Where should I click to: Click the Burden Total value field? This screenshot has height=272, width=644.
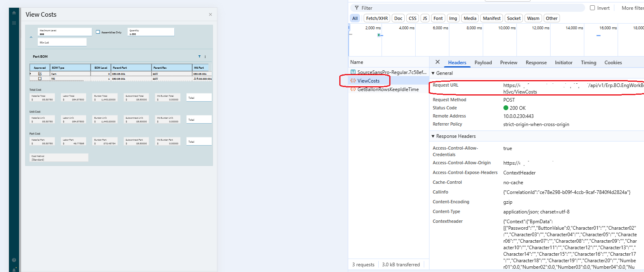[105, 98]
